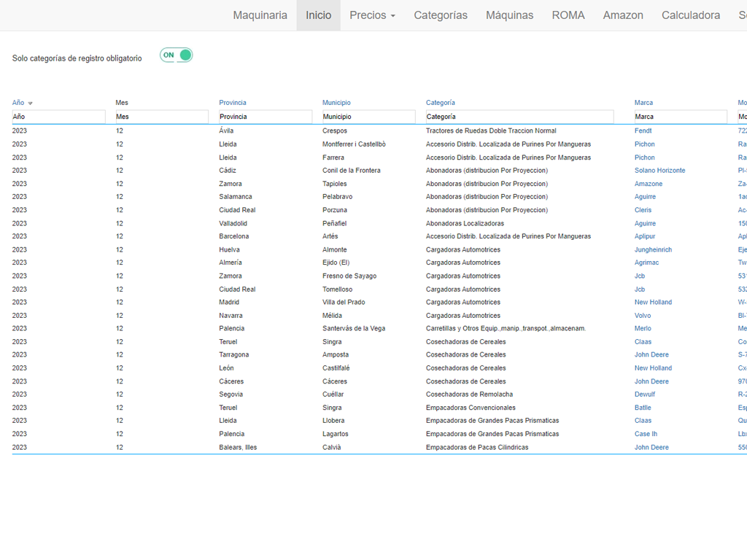Focus the Categoría filter field
Viewport: 747px width, 560px height.
pos(519,117)
